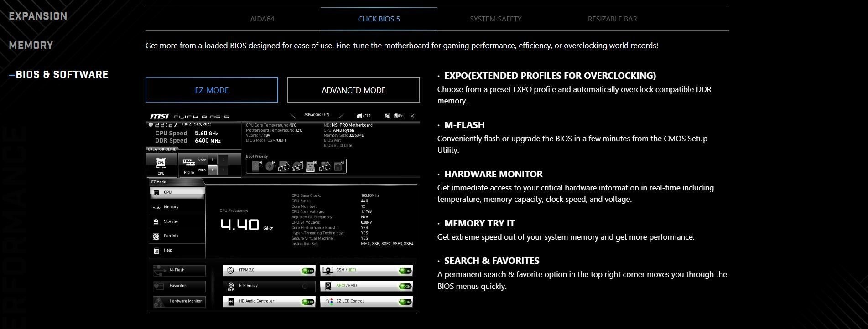
Task: Click the globe language En icon
Action: click(x=398, y=116)
